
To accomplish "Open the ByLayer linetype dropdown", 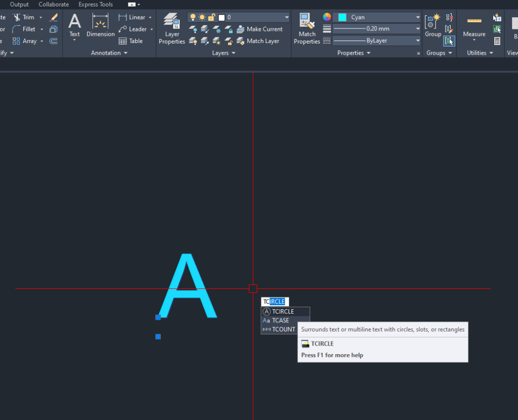I will (x=418, y=40).
